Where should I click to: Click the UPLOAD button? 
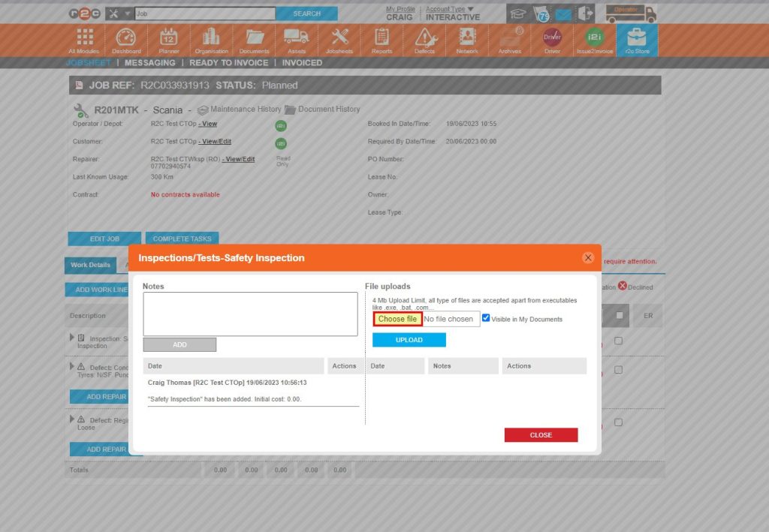coord(409,339)
